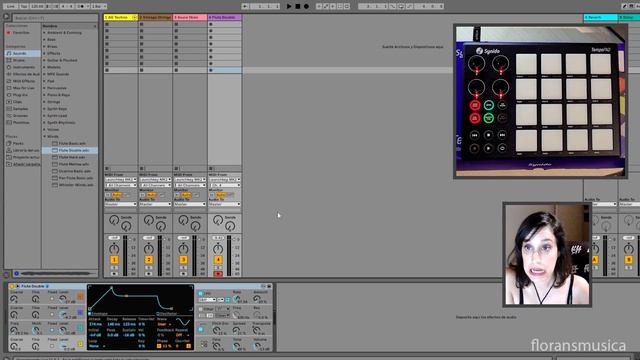Select the pink track 3 header
Image resolution: width=640 pixels, height=360 pixels.
(190, 18)
